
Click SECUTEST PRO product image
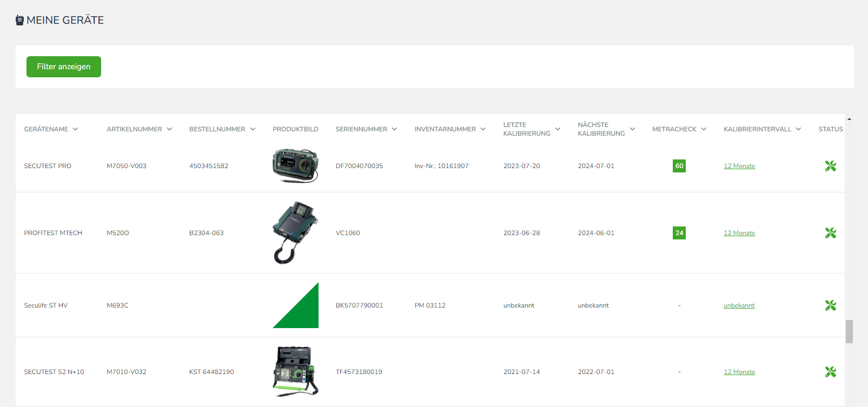295,165
